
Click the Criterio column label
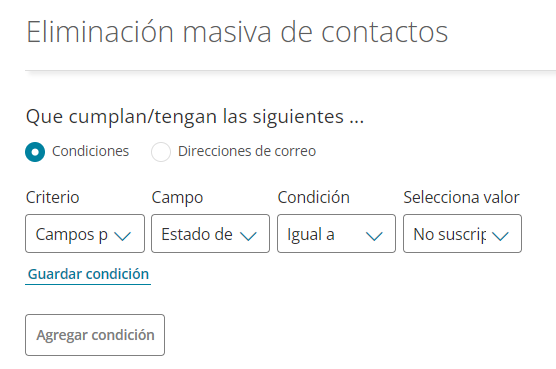tap(52, 197)
